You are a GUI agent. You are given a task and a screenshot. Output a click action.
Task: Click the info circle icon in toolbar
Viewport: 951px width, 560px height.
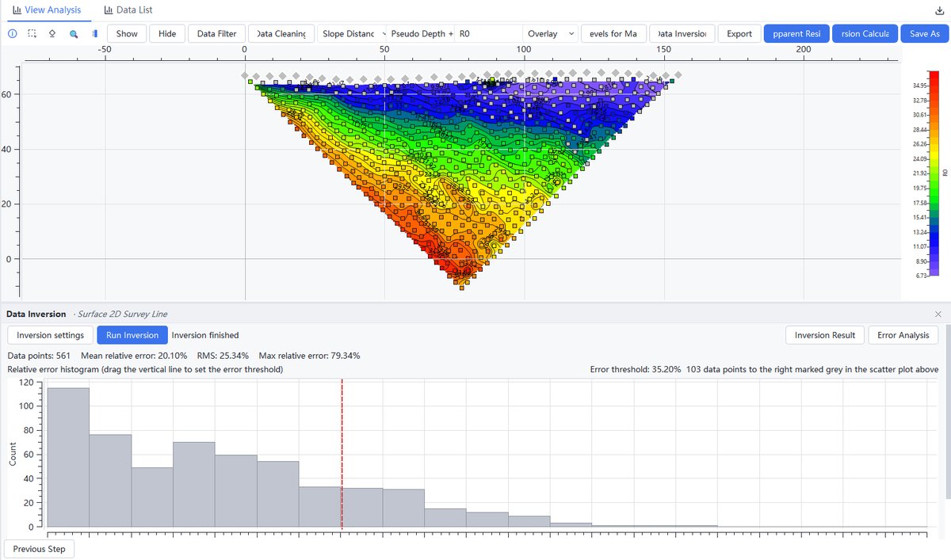12,34
